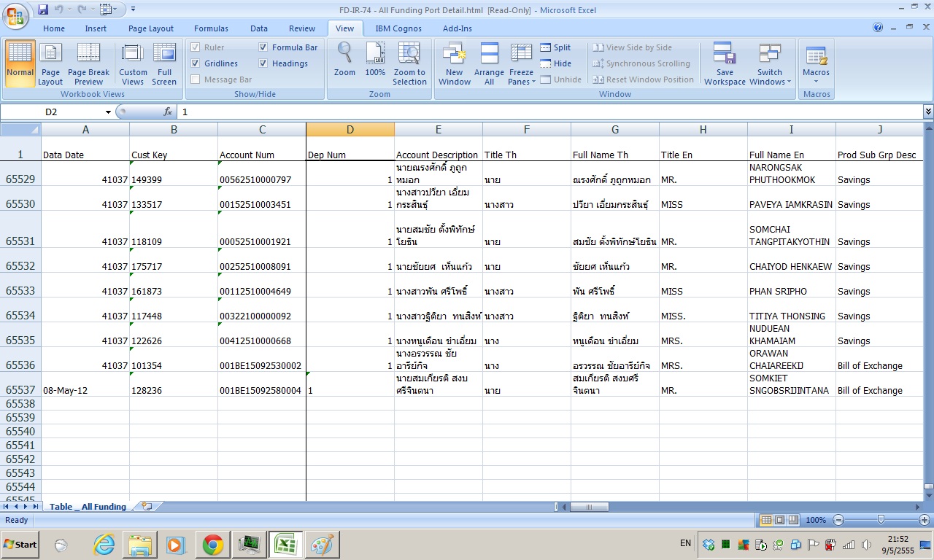Click cust key cell 149399
This screenshot has width=934, height=560.
(174, 174)
